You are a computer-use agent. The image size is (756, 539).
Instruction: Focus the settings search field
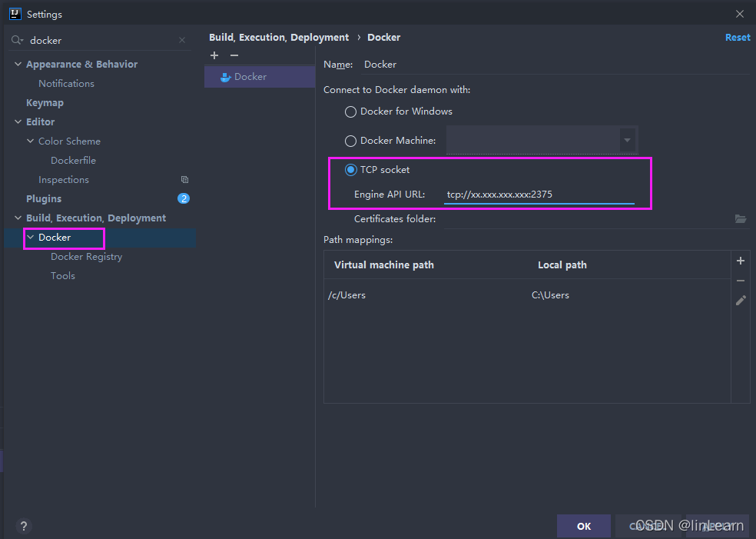tap(101, 41)
